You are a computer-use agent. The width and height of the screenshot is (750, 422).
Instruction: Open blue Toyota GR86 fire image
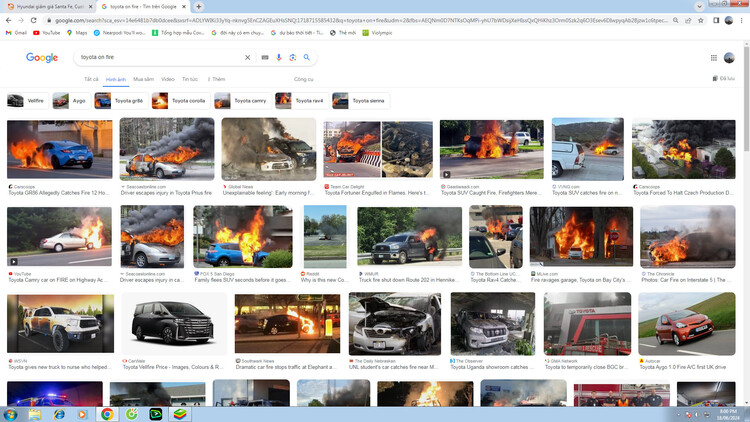[60, 149]
